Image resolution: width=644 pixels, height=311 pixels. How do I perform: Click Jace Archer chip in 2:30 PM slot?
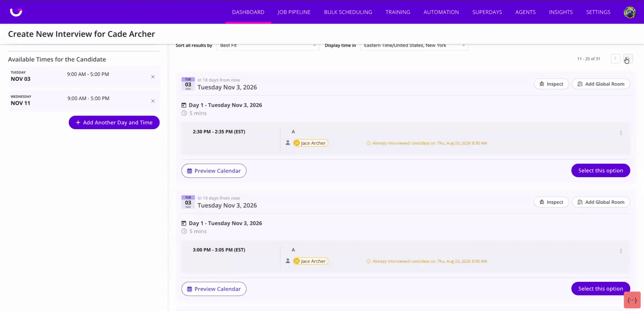click(310, 143)
